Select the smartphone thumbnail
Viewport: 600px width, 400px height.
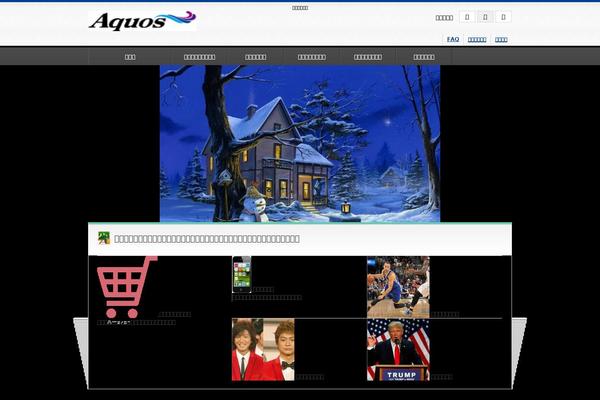(x=242, y=274)
